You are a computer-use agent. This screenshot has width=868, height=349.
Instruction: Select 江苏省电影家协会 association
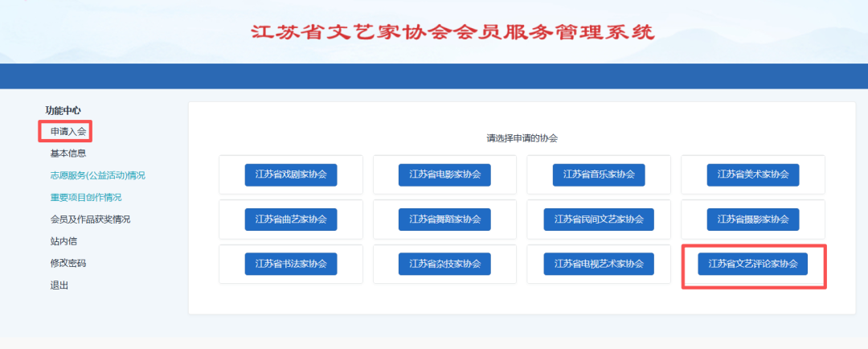coord(444,174)
